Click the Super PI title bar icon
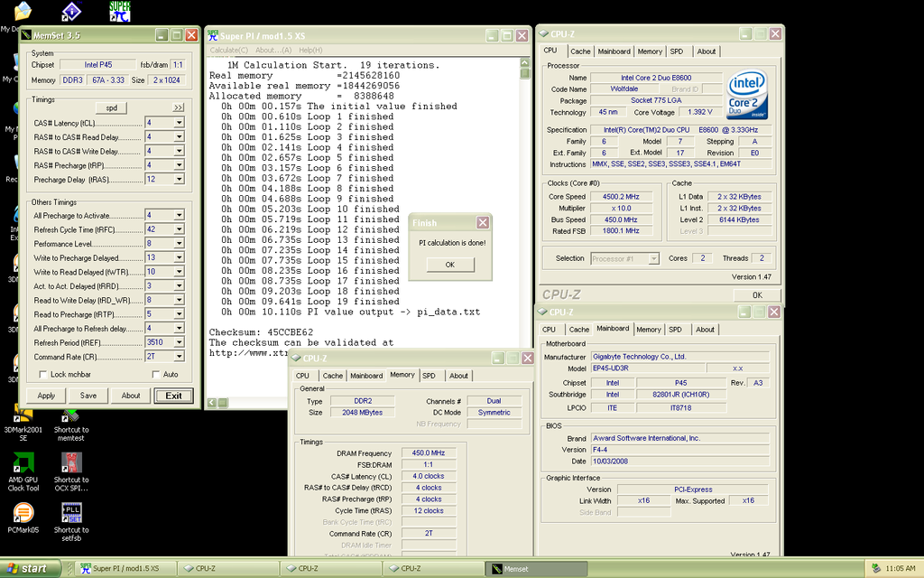Image resolution: width=924 pixels, height=578 pixels. click(213, 35)
